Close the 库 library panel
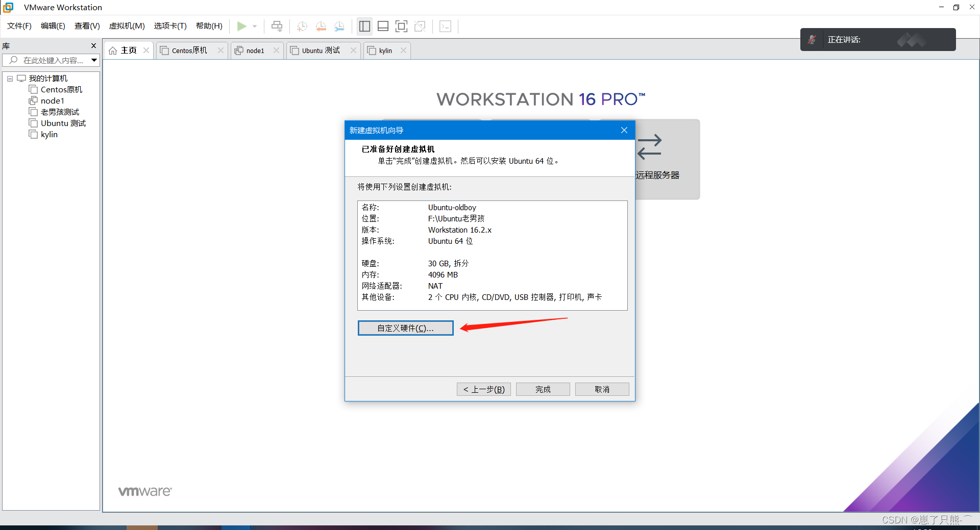 93,46
